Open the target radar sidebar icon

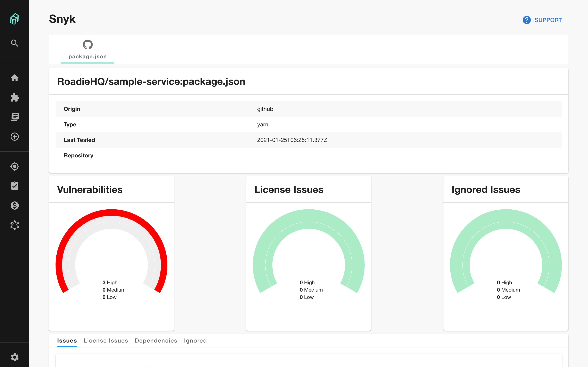click(x=14, y=166)
